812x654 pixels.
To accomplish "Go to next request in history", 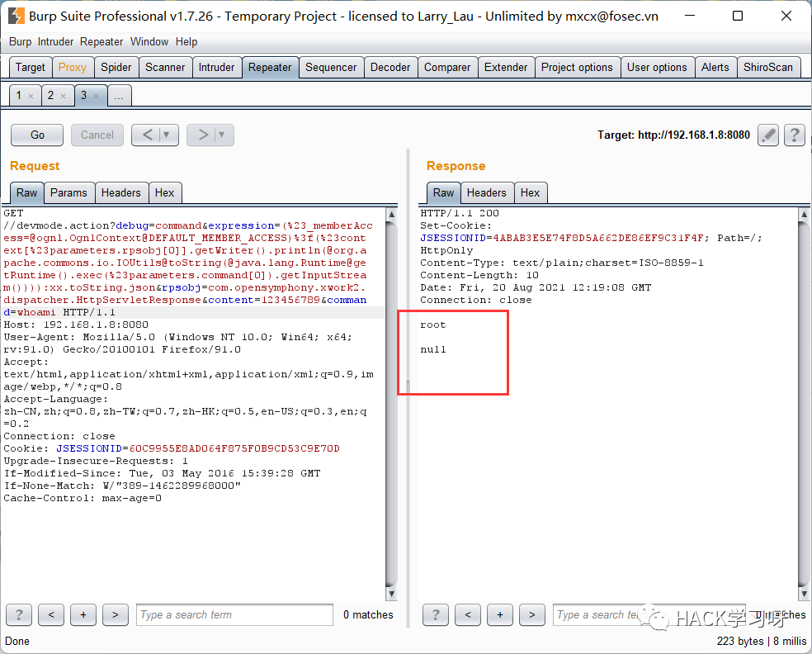I will [x=203, y=135].
